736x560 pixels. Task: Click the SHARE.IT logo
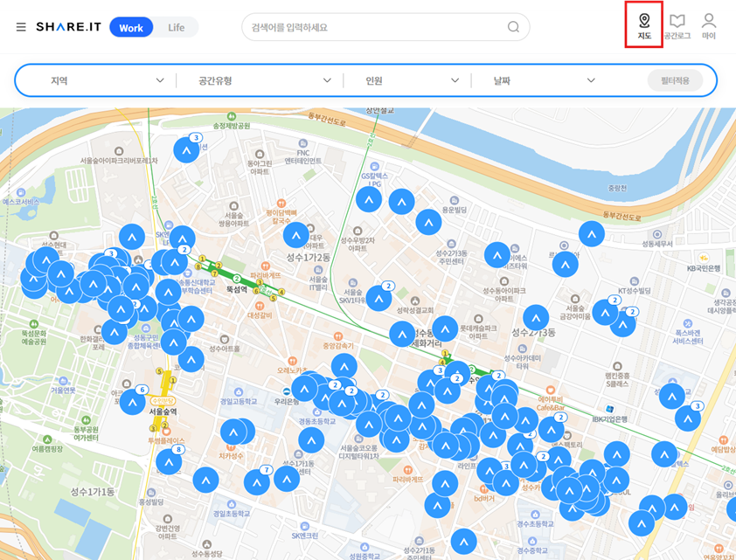coord(68,27)
